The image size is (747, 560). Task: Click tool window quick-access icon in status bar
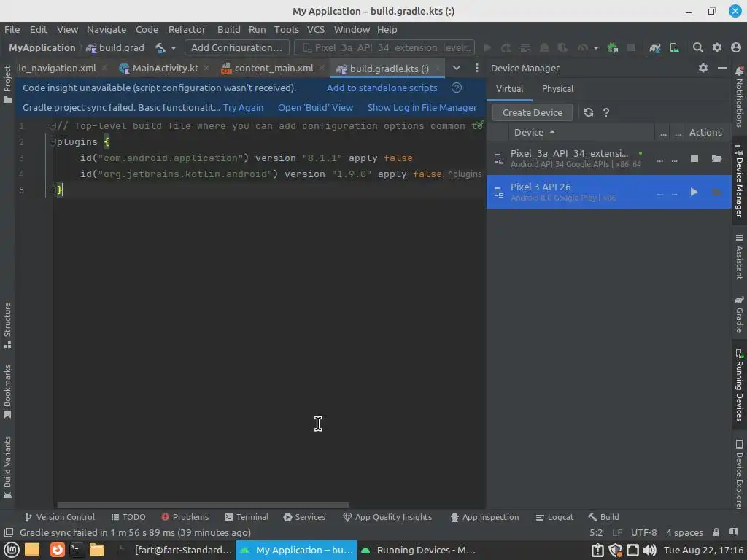coord(9,532)
